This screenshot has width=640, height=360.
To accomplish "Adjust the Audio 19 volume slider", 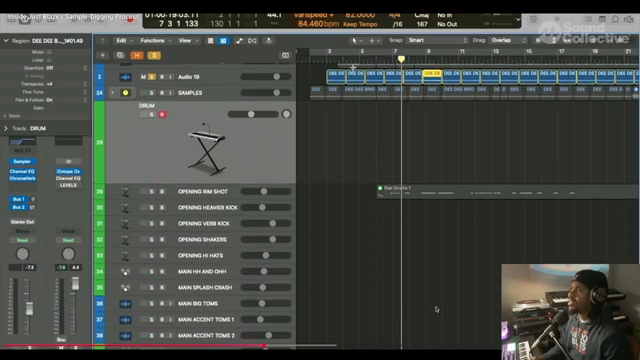I will pyautogui.click(x=266, y=77).
